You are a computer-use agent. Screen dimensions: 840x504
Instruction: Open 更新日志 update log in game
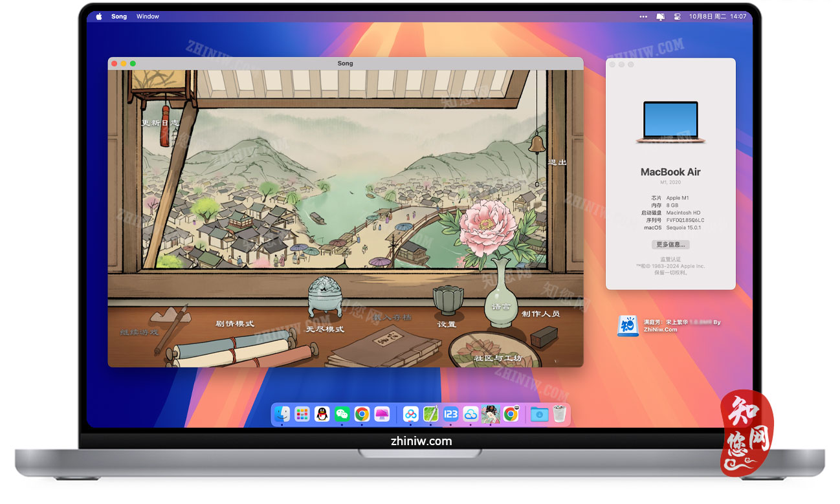pos(160,122)
